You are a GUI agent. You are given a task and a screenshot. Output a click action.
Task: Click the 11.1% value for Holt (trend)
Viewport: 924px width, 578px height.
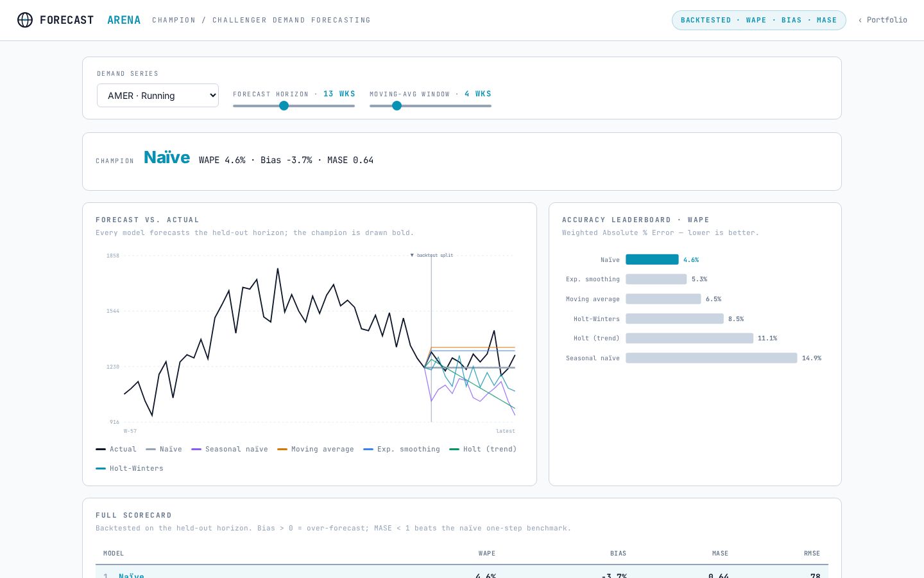point(767,338)
